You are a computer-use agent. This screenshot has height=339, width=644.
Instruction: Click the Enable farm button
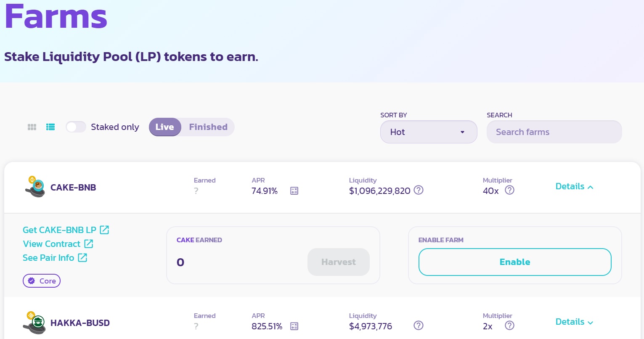[515, 262]
